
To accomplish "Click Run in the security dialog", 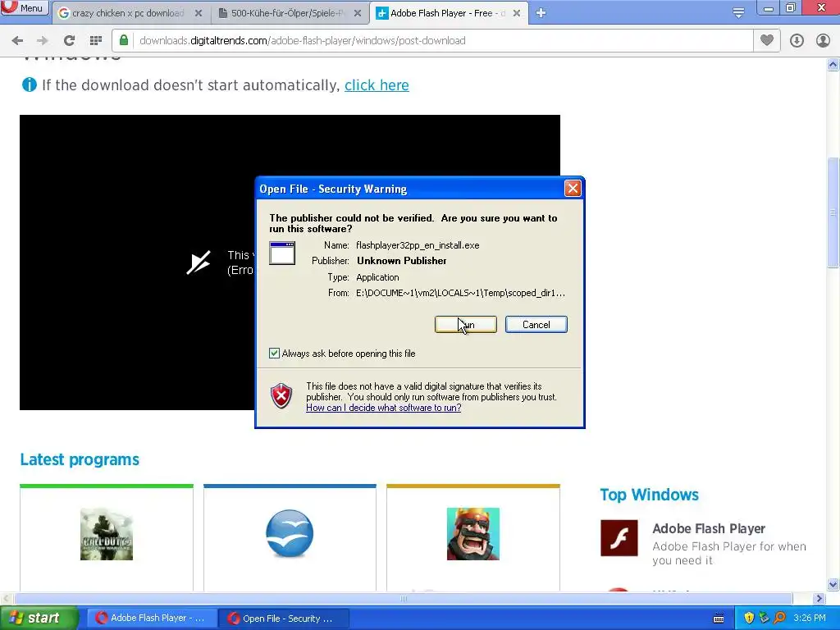I will [466, 325].
